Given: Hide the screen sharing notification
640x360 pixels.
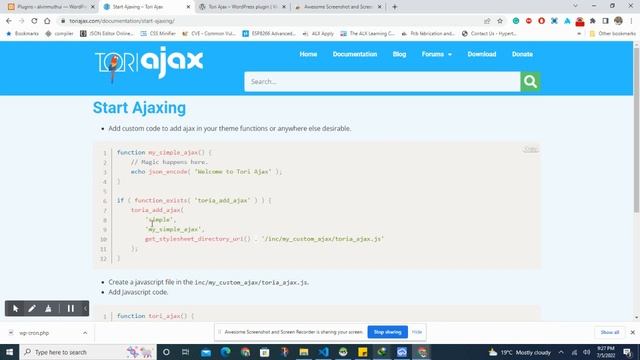Looking at the screenshot, I should pos(417,332).
